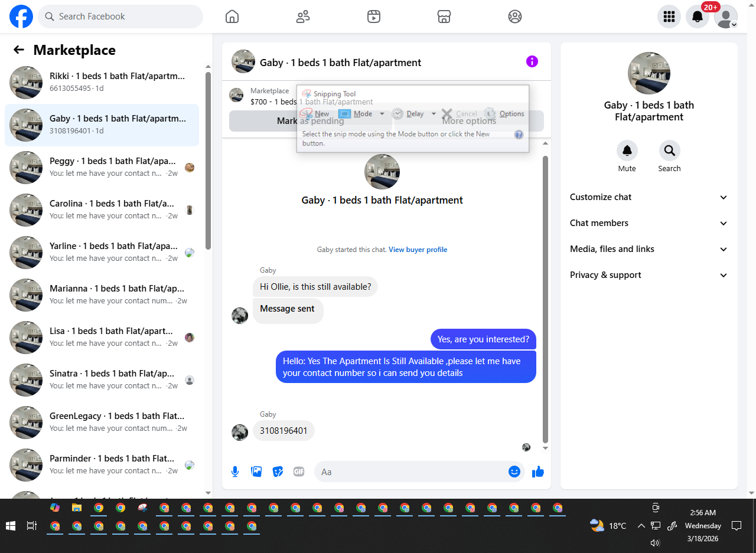Expand Media, files and links section
The height and width of the screenshot is (553, 756).
tap(649, 249)
